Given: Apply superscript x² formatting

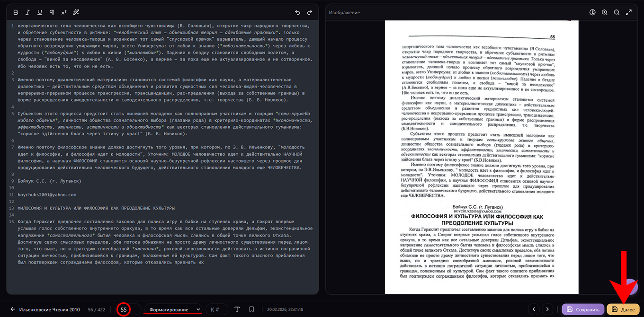Looking at the screenshot, I should [64, 12].
